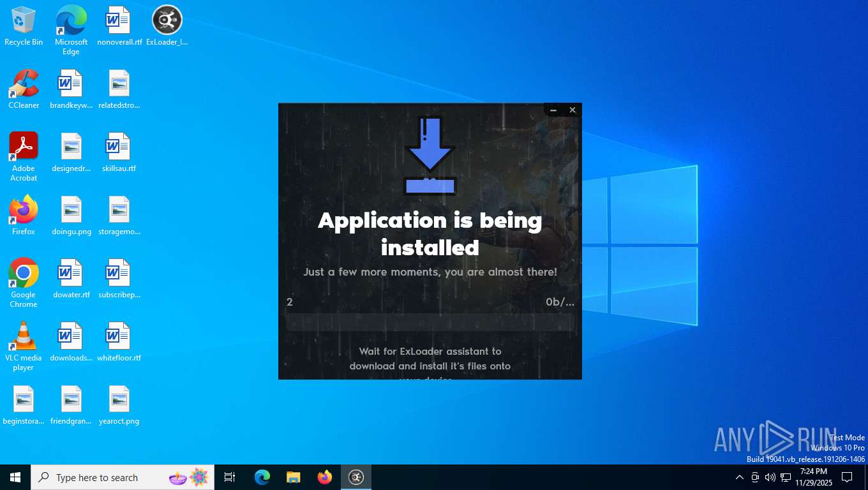This screenshot has width=868, height=490.
Task: Select the friendgran... image file icon
Action: tap(71, 405)
